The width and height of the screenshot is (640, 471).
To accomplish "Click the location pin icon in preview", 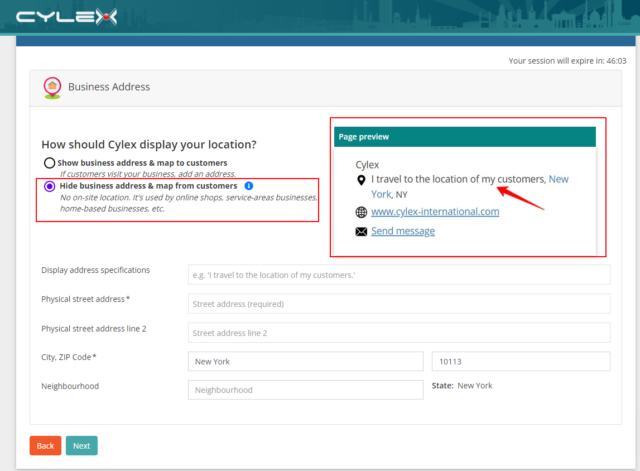I will click(x=361, y=180).
